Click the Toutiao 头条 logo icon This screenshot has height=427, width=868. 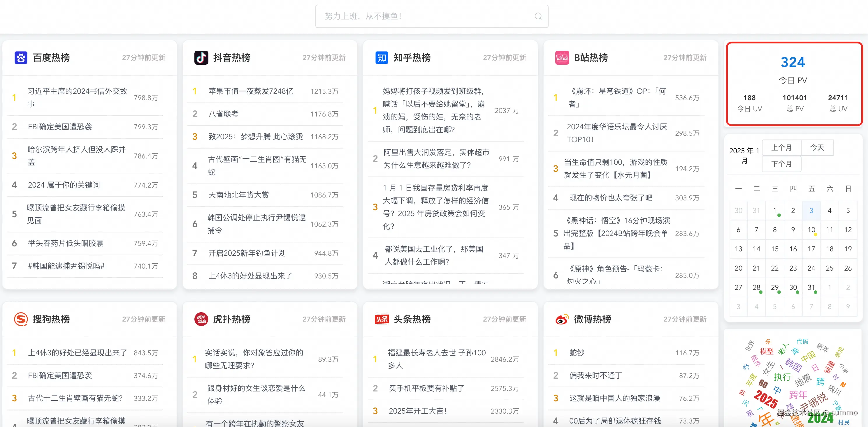pos(382,319)
